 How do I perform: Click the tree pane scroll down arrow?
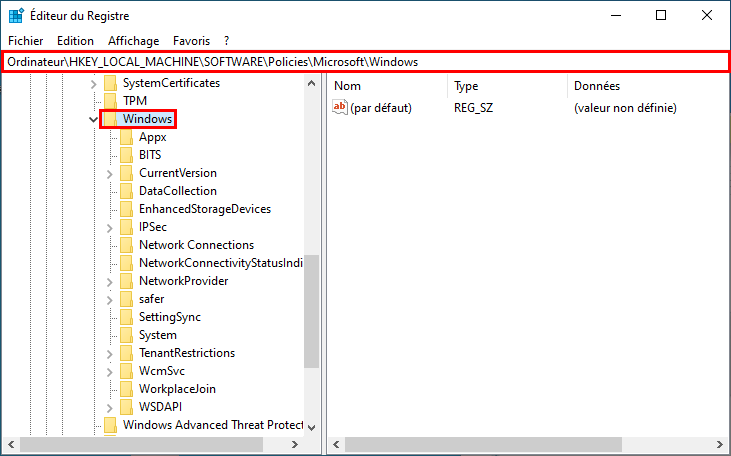pyautogui.click(x=311, y=427)
